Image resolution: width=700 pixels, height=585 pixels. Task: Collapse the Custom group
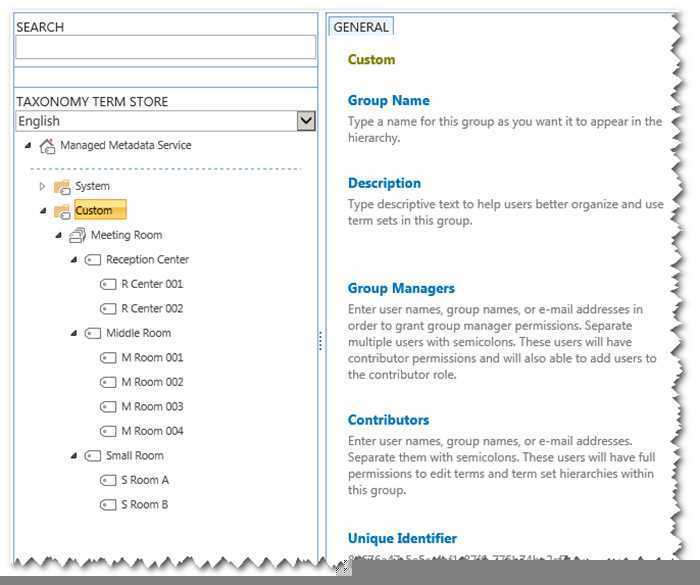click(x=43, y=211)
